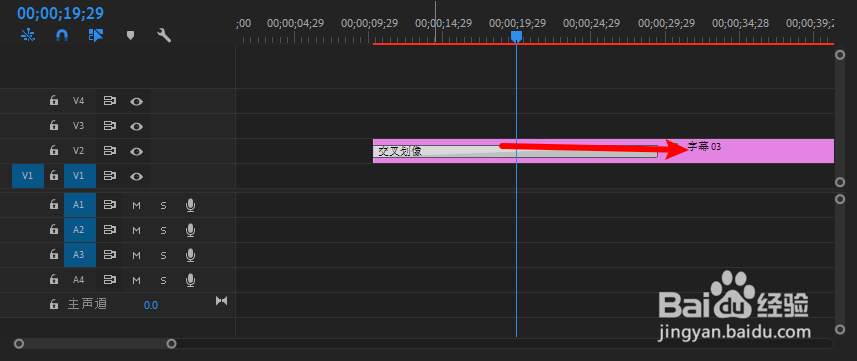The width and height of the screenshot is (857, 361).
Task: Lock the V4 video track
Action: tap(54, 101)
